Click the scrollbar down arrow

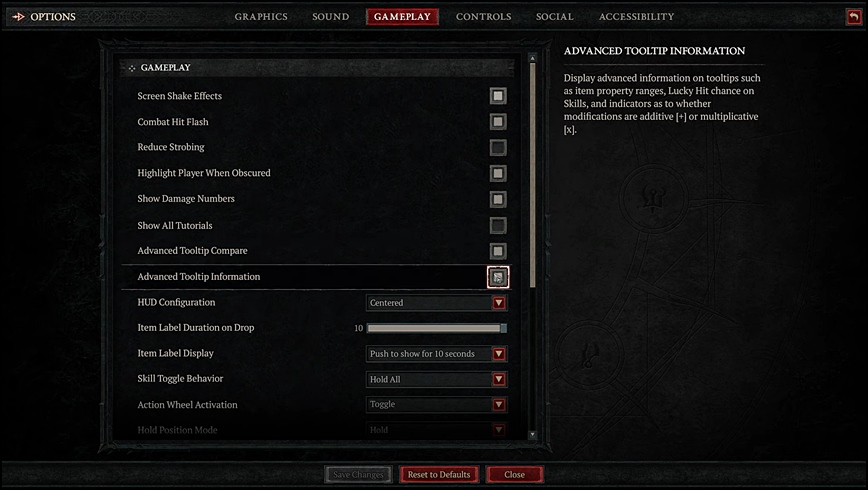coord(532,435)
